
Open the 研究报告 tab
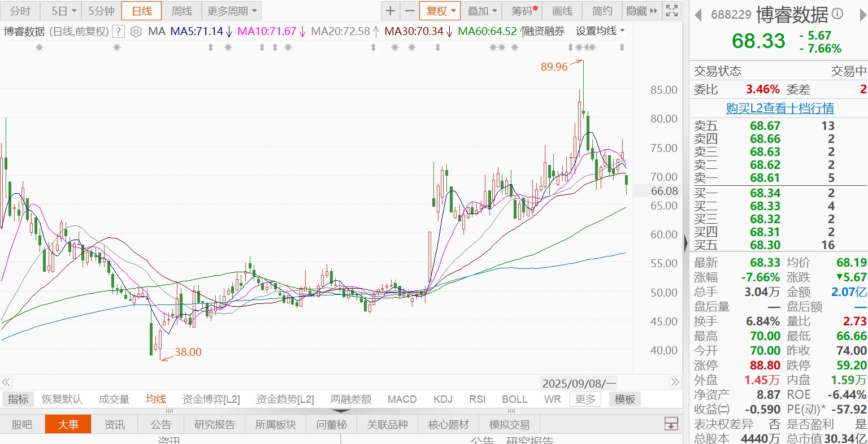[x=215, y=424]
